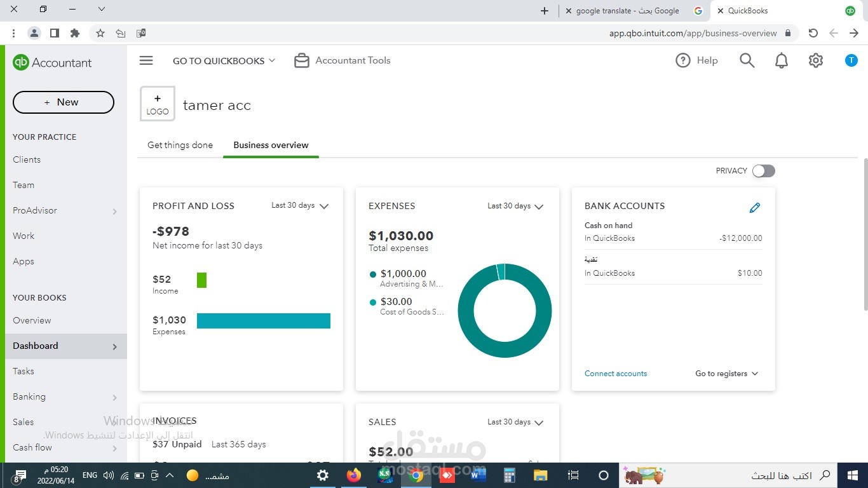
Task: Click the green Income bar
Action: point(201,280)
